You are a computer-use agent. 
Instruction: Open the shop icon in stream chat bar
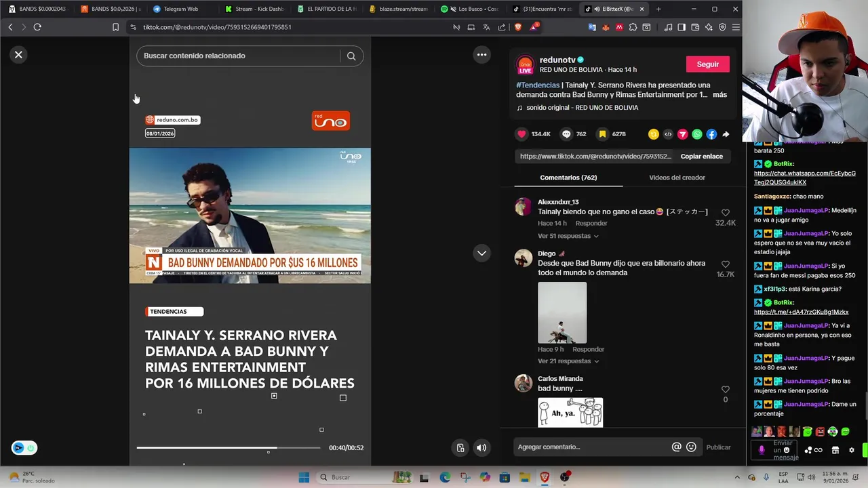835,450
